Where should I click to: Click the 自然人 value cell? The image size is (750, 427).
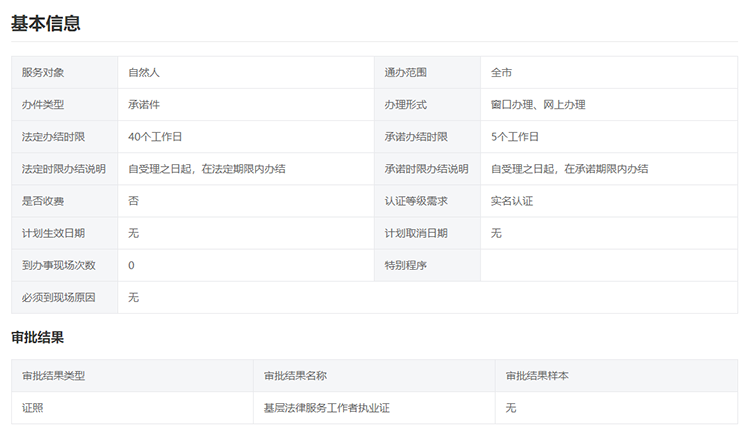[144, 73]
